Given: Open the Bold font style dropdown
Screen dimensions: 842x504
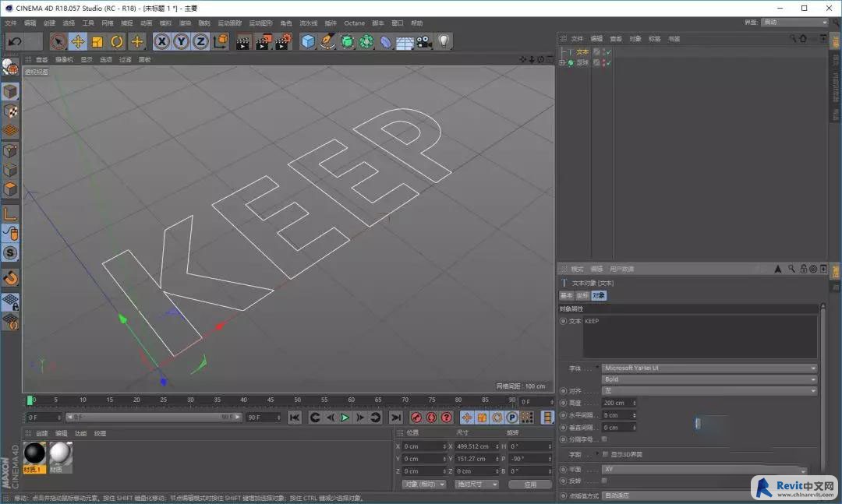Looking at the screenshot, I should point(709,379).
